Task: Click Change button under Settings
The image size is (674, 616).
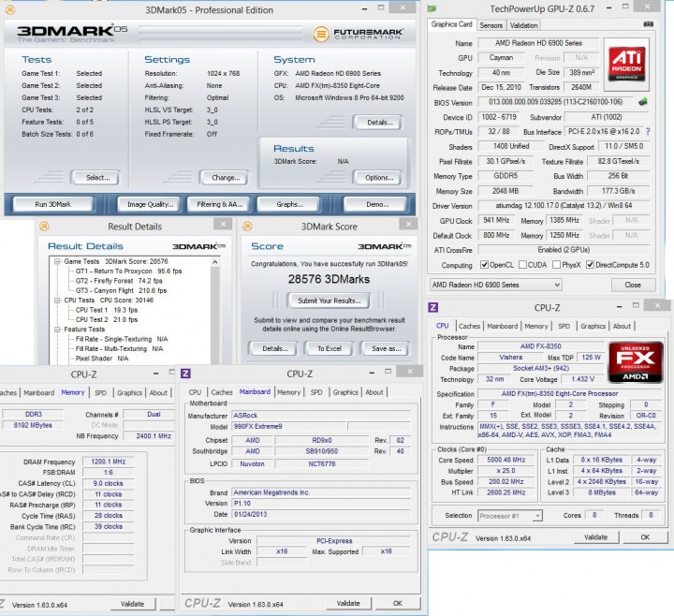Action: (226, 178)
